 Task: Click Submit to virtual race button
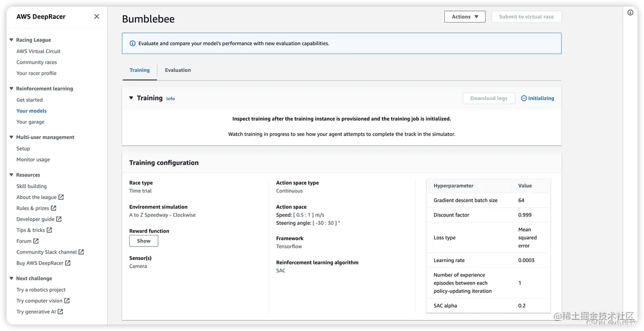pos(526,17)
